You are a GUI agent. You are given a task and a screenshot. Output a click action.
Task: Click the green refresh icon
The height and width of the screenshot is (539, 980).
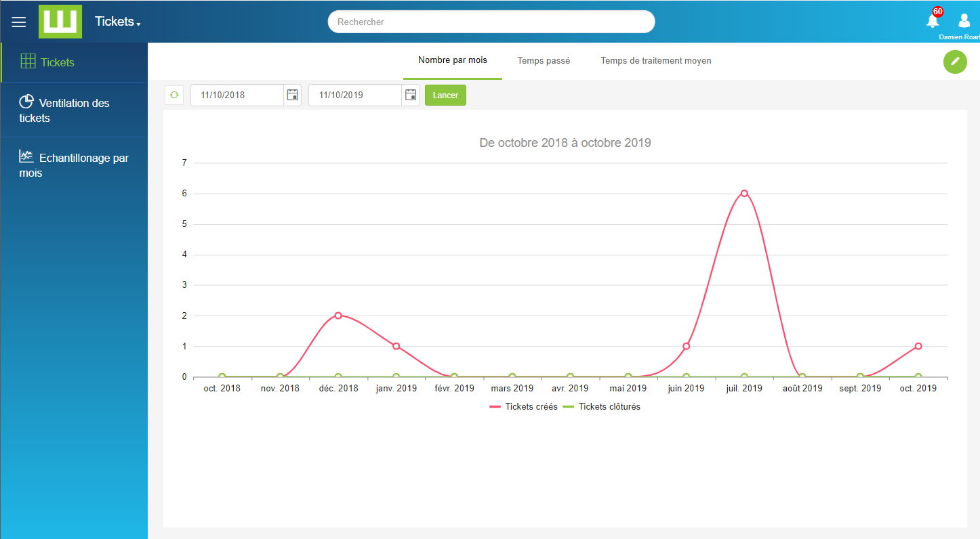click(x=174, y=95)
